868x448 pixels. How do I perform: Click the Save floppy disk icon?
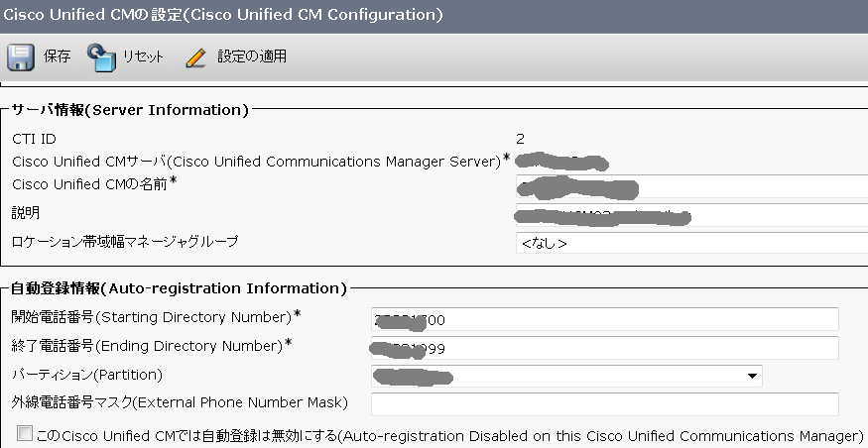tap(21, 57)
